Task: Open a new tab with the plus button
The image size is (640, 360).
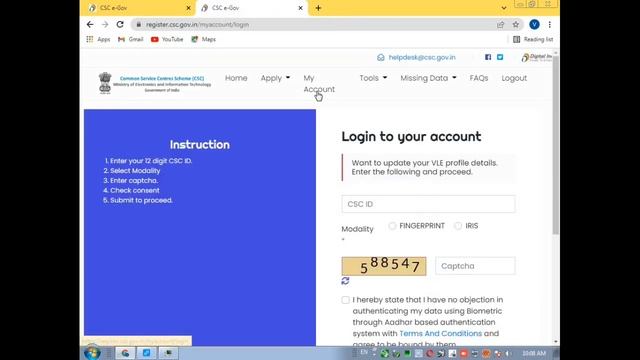Action: [318, 8]
